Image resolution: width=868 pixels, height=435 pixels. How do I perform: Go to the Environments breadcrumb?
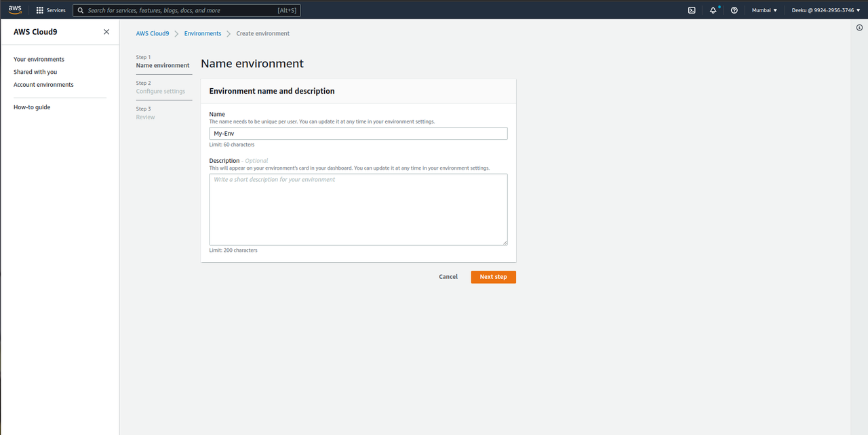click(x=203, y=33)
